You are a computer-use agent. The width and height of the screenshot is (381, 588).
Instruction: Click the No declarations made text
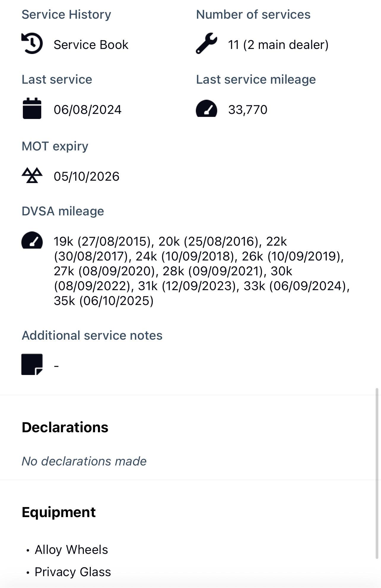pyautogui.click(x=84, y=461)
